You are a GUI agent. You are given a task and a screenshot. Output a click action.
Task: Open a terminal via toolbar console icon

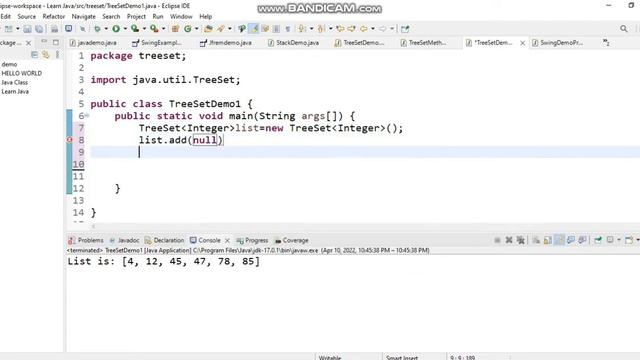click(x=69, y=29)
